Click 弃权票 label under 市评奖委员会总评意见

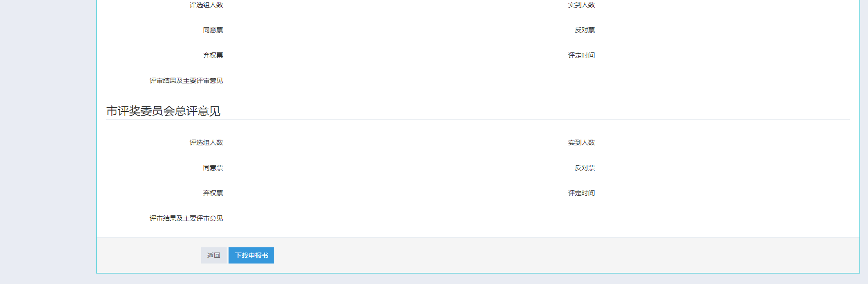point(213,193)
